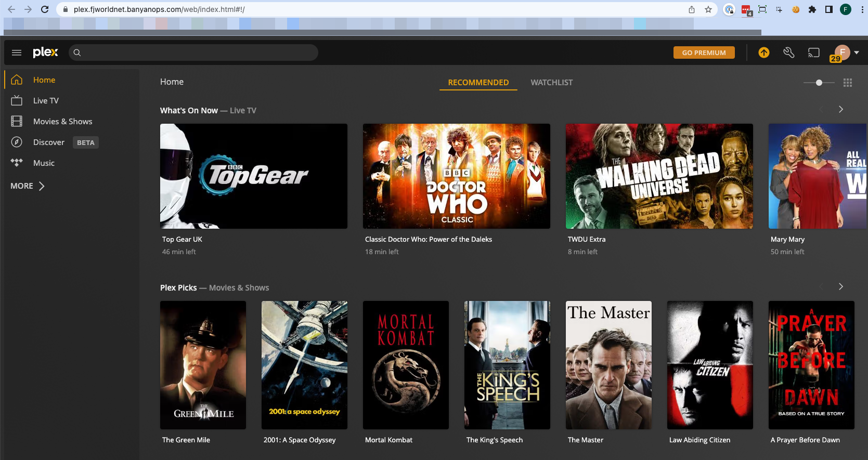The width and height of the screenshot is (868, 460).
Task: Open the Settings wrench icon
Action: click(788, 52)
